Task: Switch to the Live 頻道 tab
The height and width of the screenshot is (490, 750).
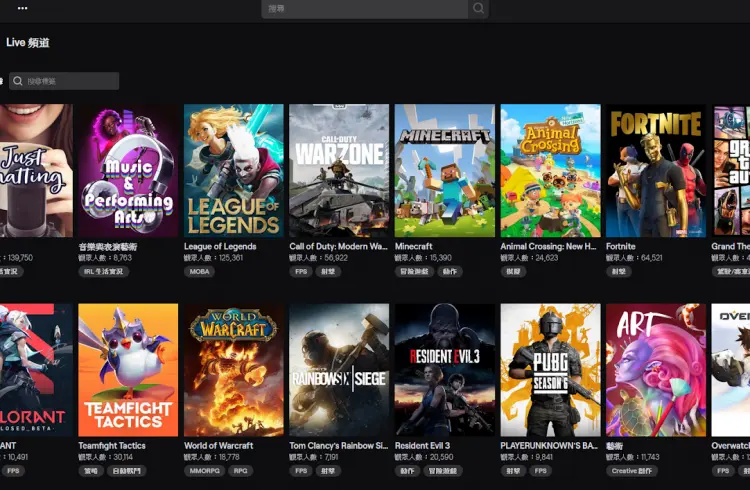Action: tap(28, 43)
